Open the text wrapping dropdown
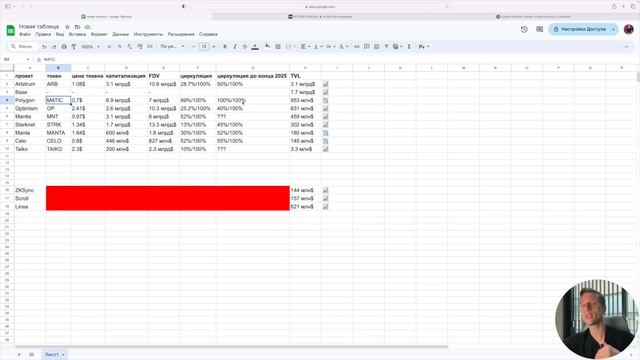The width and height of the screenshot is (640, 360). click(x=331, y=47)
